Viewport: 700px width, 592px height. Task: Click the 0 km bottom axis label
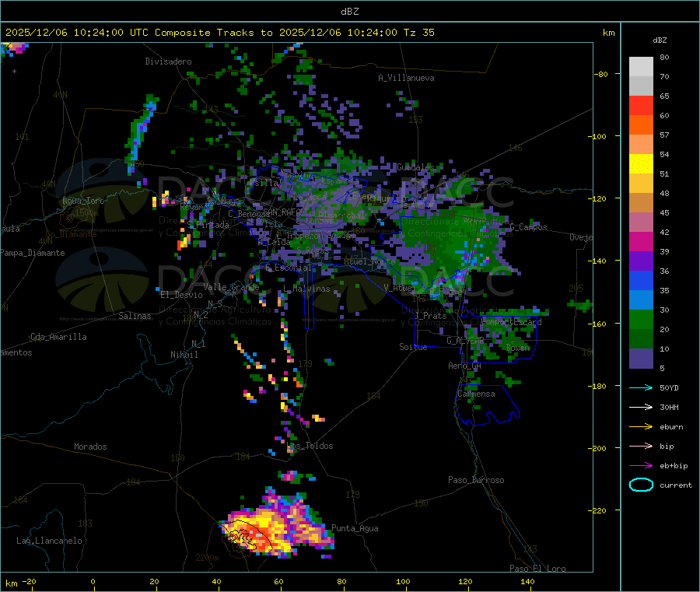[93, 581]
